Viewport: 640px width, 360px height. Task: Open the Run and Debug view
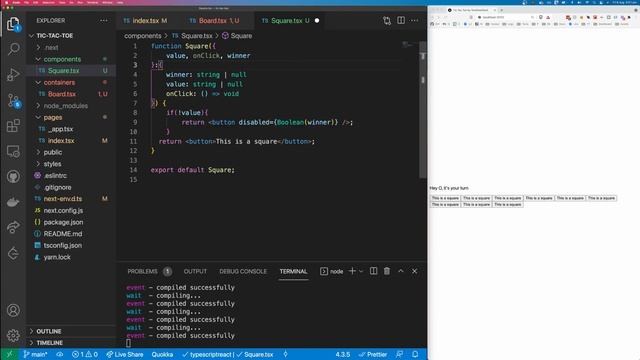(x=13, y=75)
